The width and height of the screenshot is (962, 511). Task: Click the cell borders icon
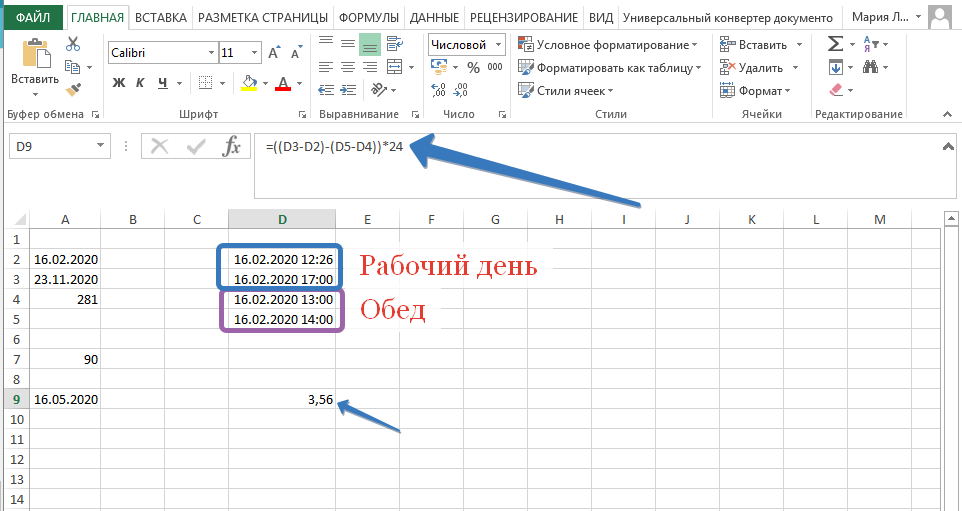point(206,82)
